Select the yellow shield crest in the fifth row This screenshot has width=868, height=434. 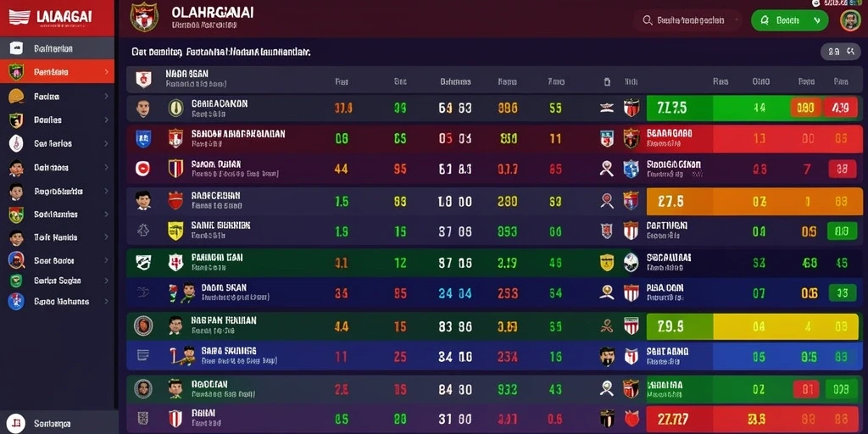pos(175,231)
